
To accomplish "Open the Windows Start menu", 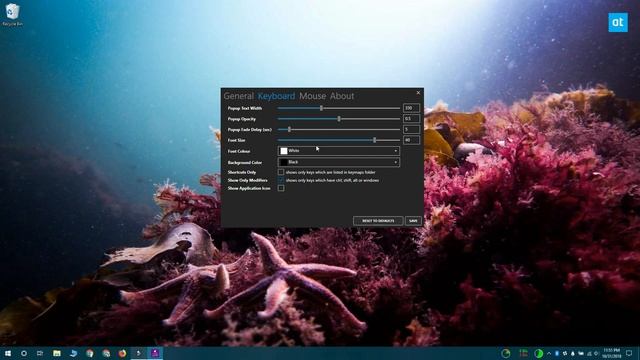I will point(8,353).
